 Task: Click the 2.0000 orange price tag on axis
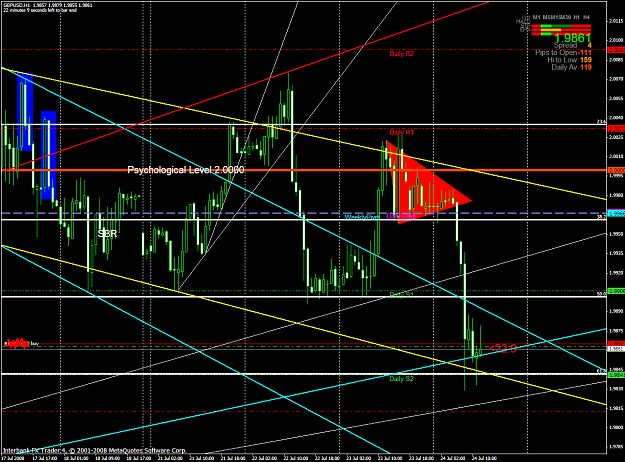(616, 170)
